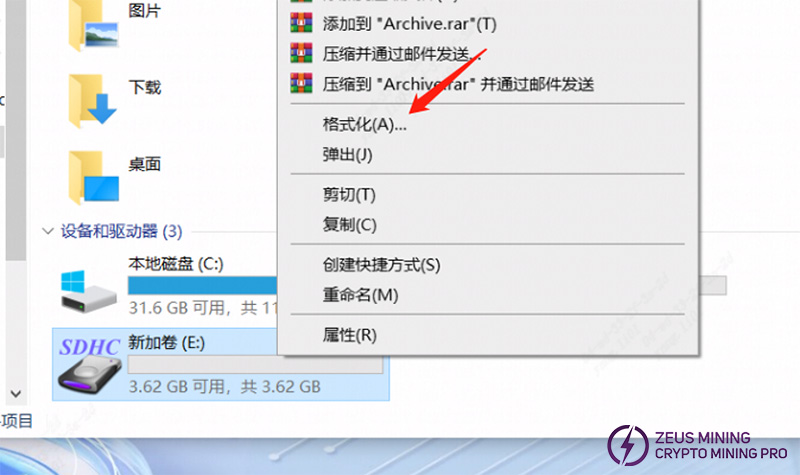Click WinRAR icon beside 压缩并通过邮件发送
This screenshot has height=475, width=800.
(x=302, y=53)
